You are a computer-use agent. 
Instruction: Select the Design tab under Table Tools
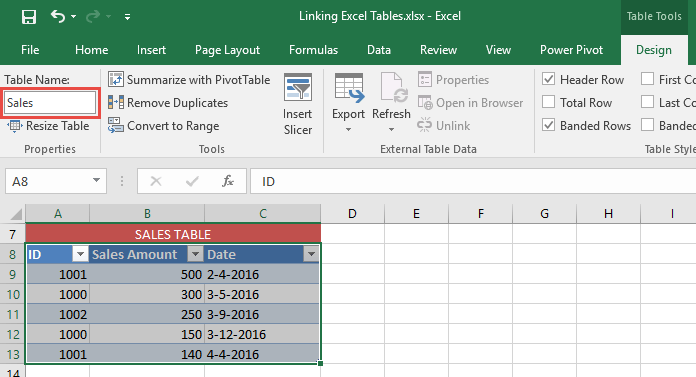653,50
